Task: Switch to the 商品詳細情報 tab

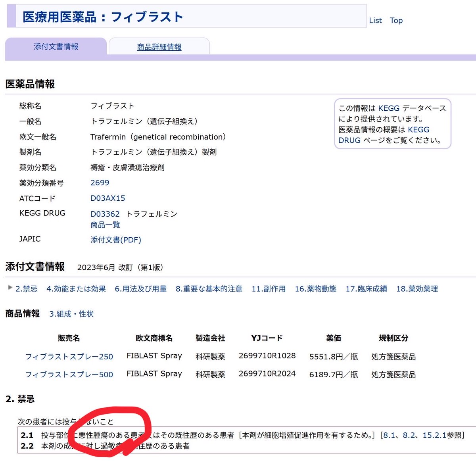Action: (x=159, y=47)
